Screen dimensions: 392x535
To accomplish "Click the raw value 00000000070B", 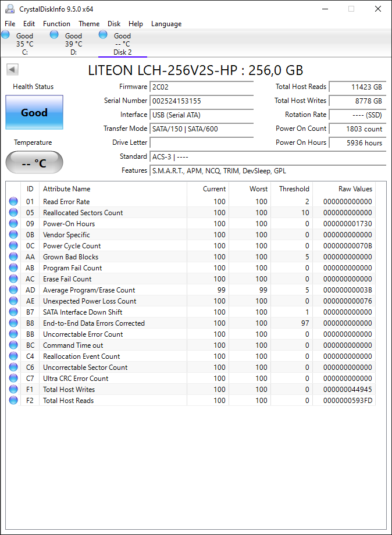I will pos(348,246).
